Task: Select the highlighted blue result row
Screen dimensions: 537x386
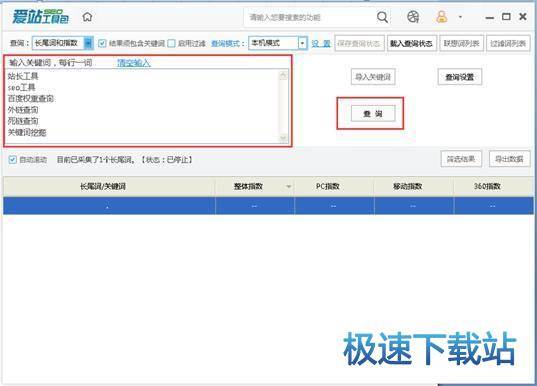Action: click(268, 206)
